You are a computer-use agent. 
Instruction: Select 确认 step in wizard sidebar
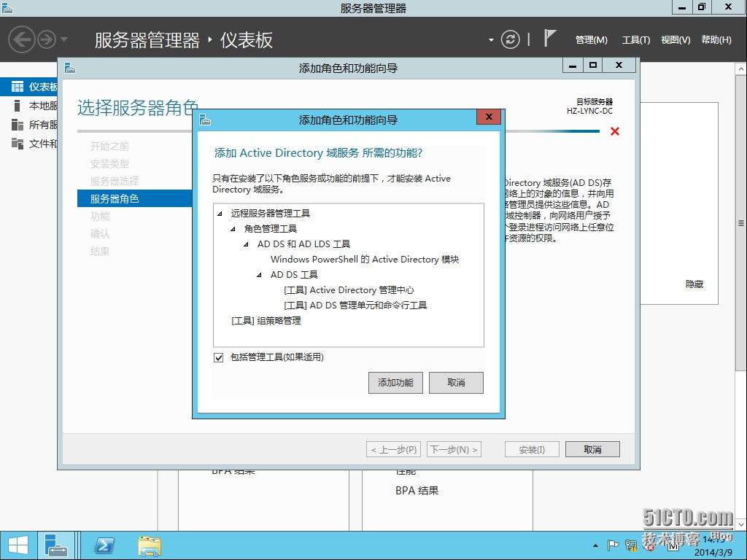100,234
